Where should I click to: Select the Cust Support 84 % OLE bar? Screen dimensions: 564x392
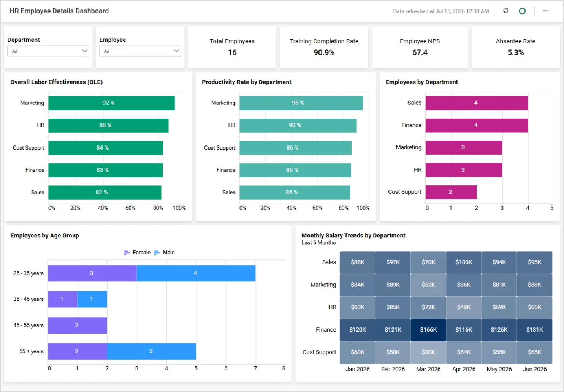[x=106, y=148]
